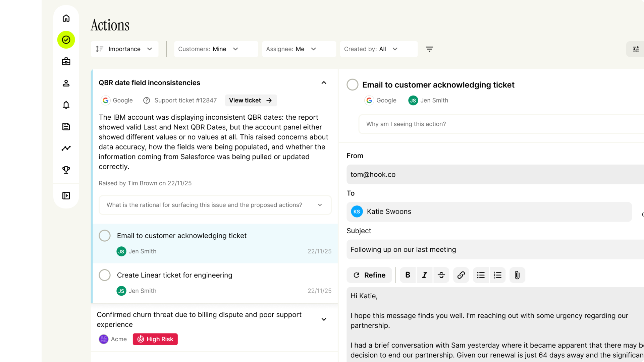Open the analytics trend icon in sidebar
Viewport: 644px width, 362px height.
pyautogui.click(x=66, y=148)
